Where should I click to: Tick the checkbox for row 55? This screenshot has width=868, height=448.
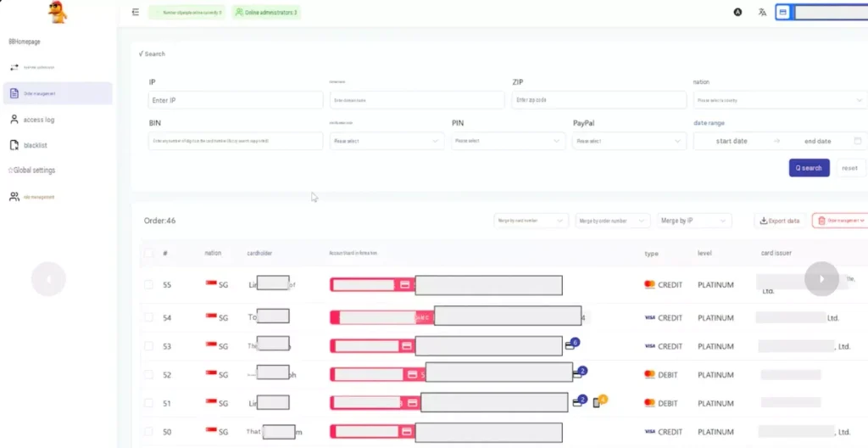tap(148, 284)
